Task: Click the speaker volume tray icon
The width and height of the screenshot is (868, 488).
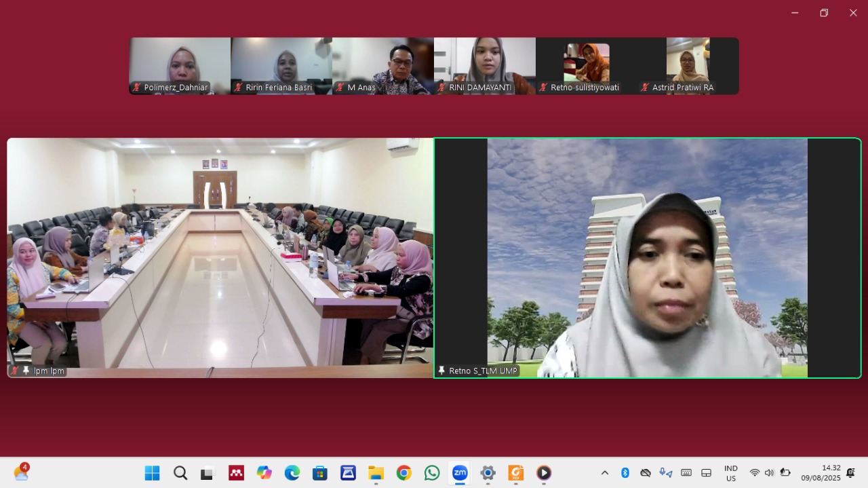Action: (769, 473)
